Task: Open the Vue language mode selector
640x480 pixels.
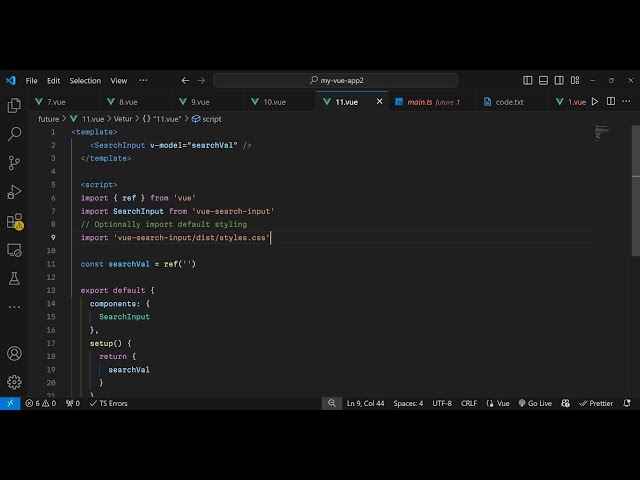Action: (x=502, y=403)
